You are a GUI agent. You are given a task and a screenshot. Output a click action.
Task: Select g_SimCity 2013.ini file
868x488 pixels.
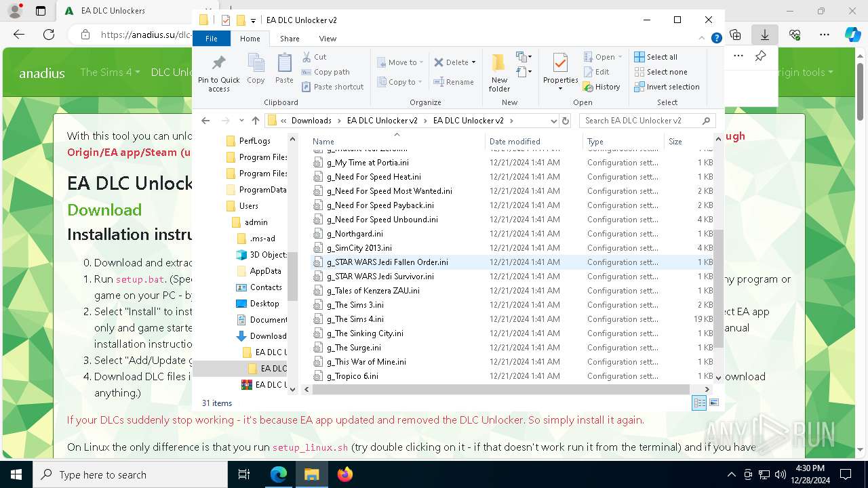[x=513, y=248]
